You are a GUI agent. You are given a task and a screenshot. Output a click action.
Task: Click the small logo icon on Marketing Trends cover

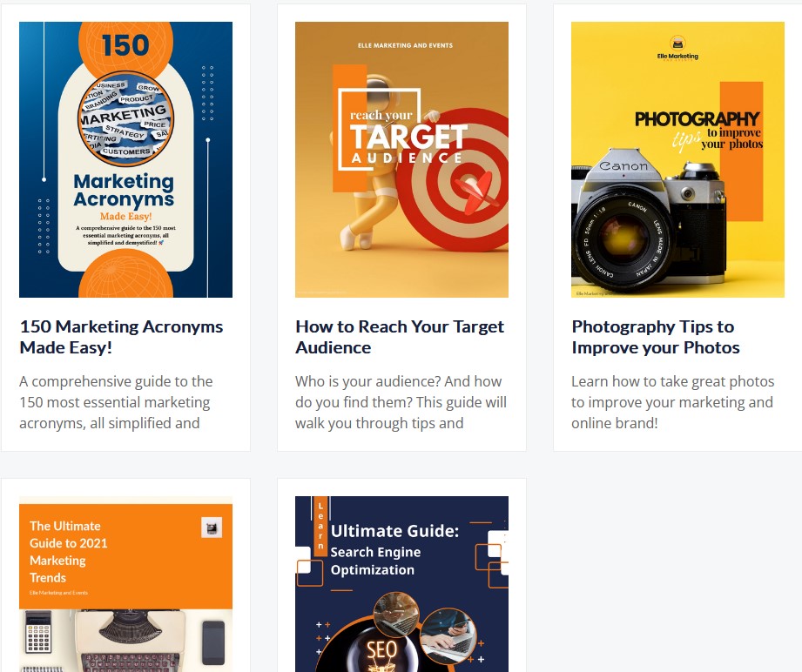212,528
